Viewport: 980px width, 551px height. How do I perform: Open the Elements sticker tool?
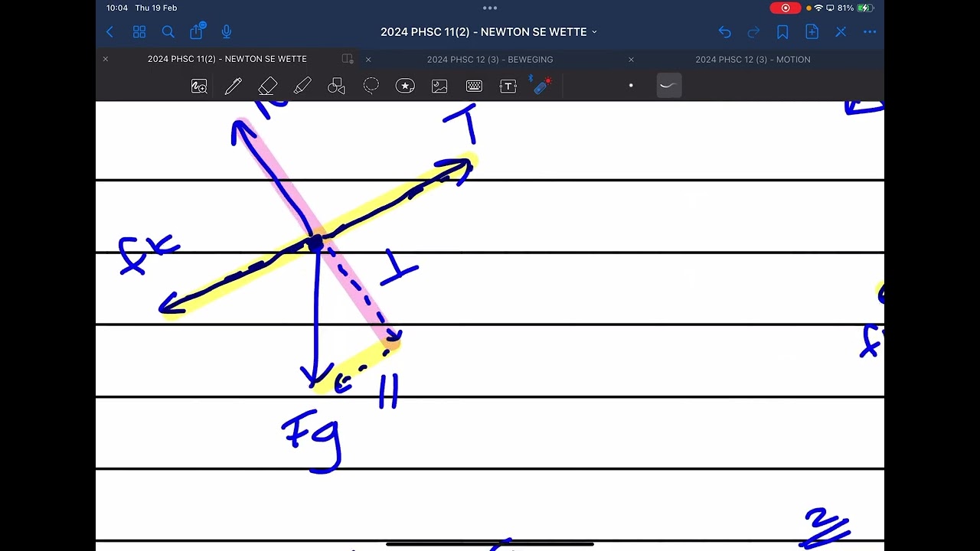point(405,86)
